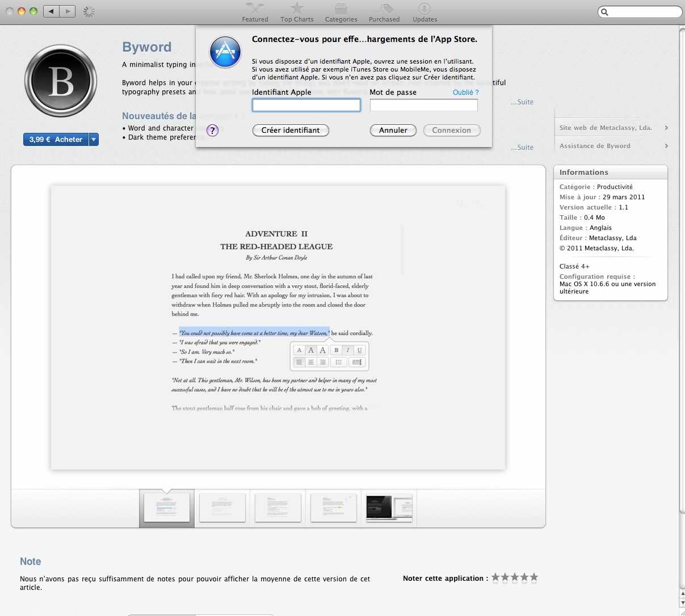Click the Taille : 0.4 Mo entry
Image resolution: width=685 pixels, height=616 pixels.
(x=582, y=217)
